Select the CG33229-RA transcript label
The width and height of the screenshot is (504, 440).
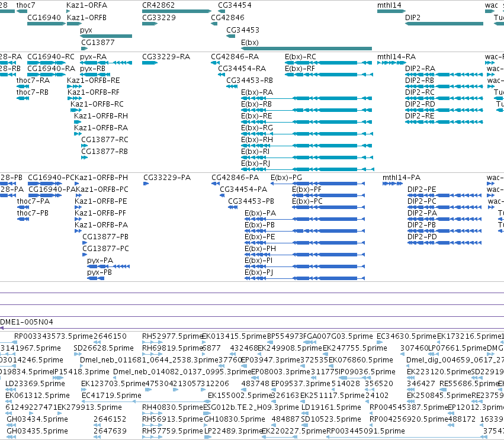(x=166, y=57)
